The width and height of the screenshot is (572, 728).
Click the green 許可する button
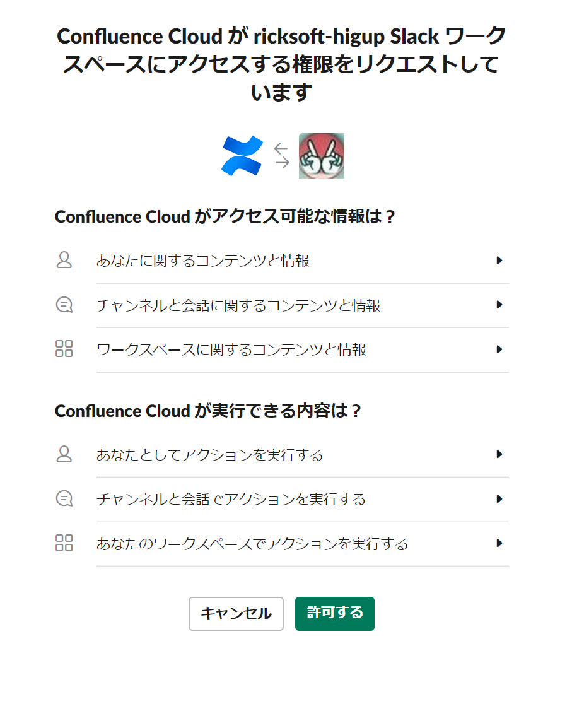point(335,614)
